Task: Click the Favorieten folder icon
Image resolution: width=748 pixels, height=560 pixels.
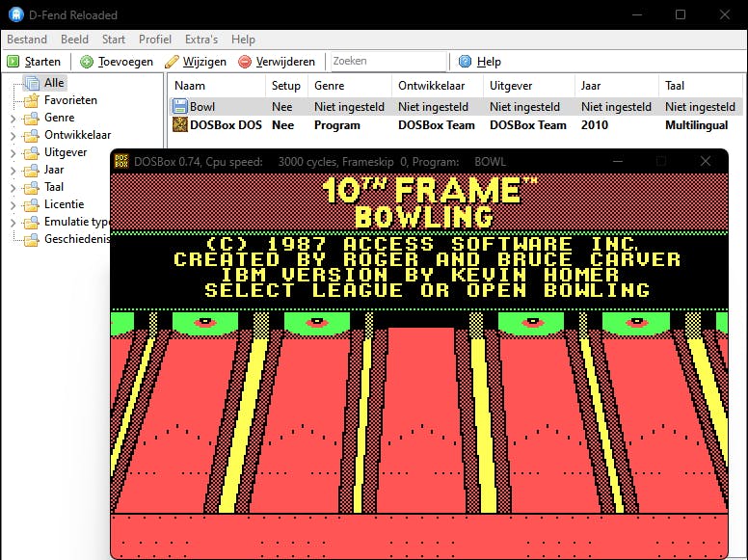Action: coord(32,100)
